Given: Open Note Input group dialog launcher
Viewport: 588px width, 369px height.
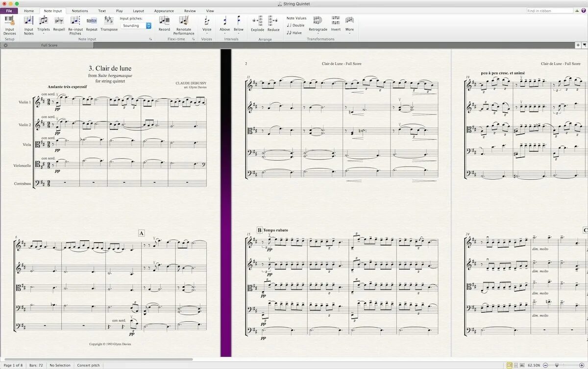Looking at the screenshot, I should 150,39.
